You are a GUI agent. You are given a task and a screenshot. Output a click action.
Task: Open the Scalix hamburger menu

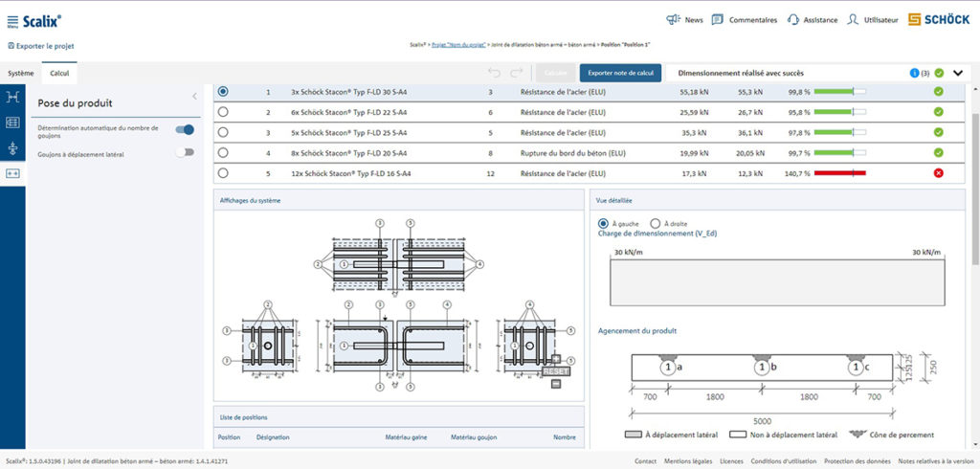coord(12,21)
